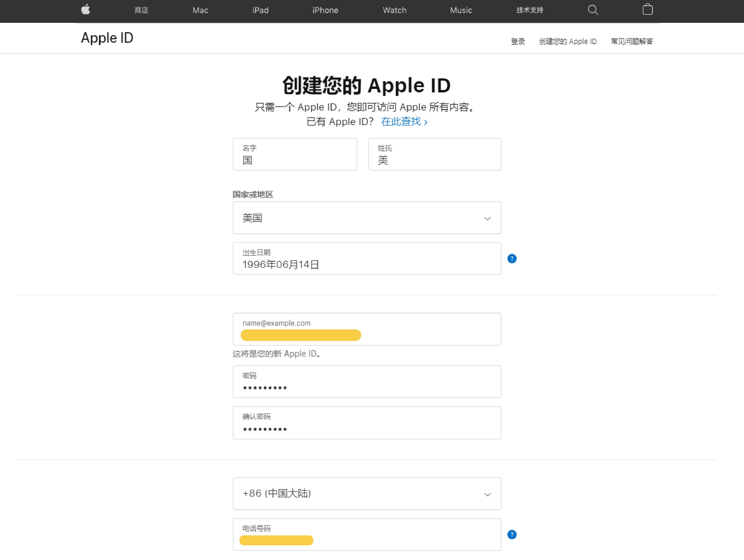Open the +86 (中国大陆) country code dropdown
Image resolution: width=744 pixels, height=560 pixels.
(367, 493)
